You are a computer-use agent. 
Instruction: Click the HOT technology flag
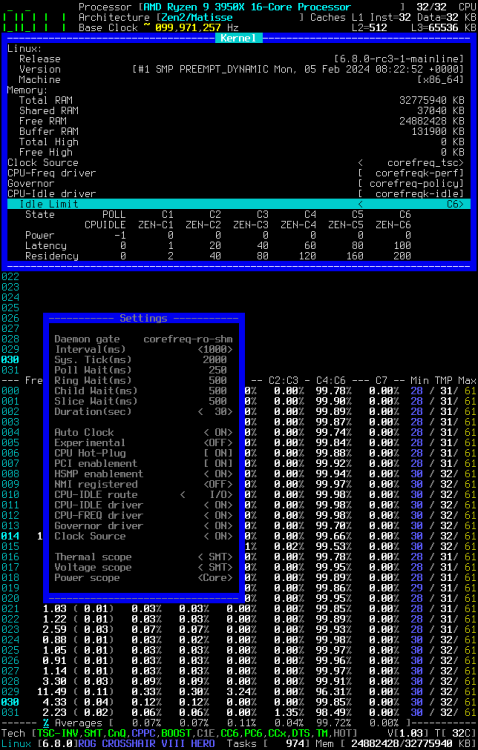click(x=343, y=733)
